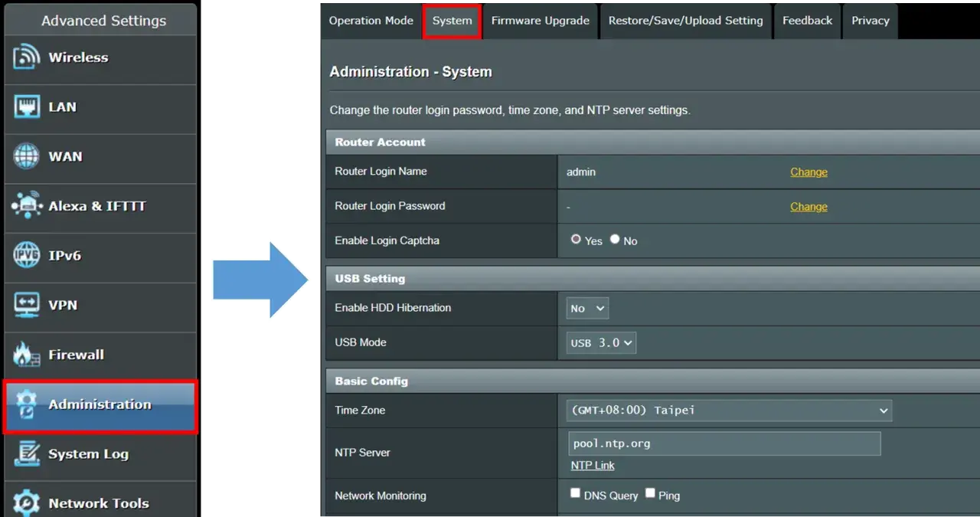The width and height of the screenshot is (980, 517).
Task: Go to WAN settings
Action: pyautogui.click(x=100, y=158)
